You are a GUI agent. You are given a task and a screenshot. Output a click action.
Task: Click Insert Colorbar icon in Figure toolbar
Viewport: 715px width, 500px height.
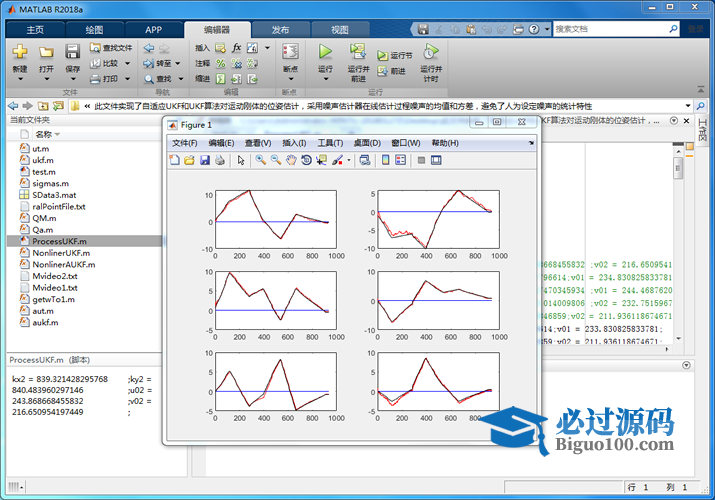tap(385, 160)
